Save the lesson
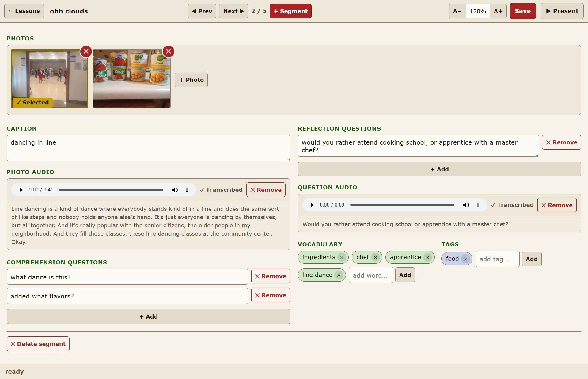 pyautogui.click(x=523, y=11)
